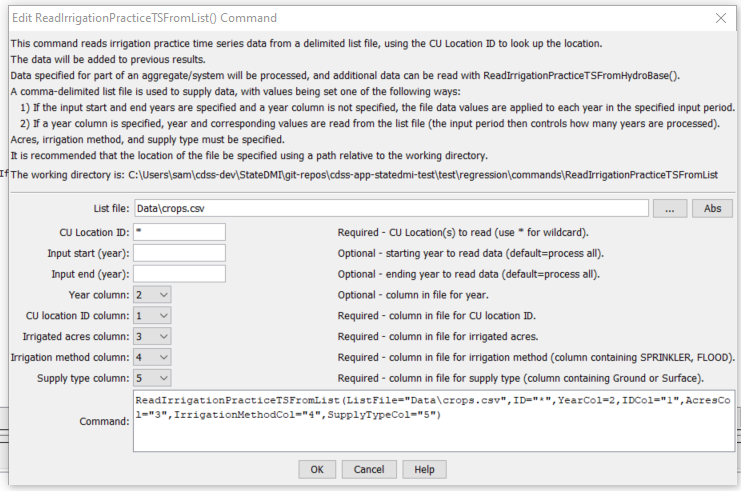Viewport: 741px width, 491px height.
Task: Switch path to absolute with Abs button
Action: [712, 208]
